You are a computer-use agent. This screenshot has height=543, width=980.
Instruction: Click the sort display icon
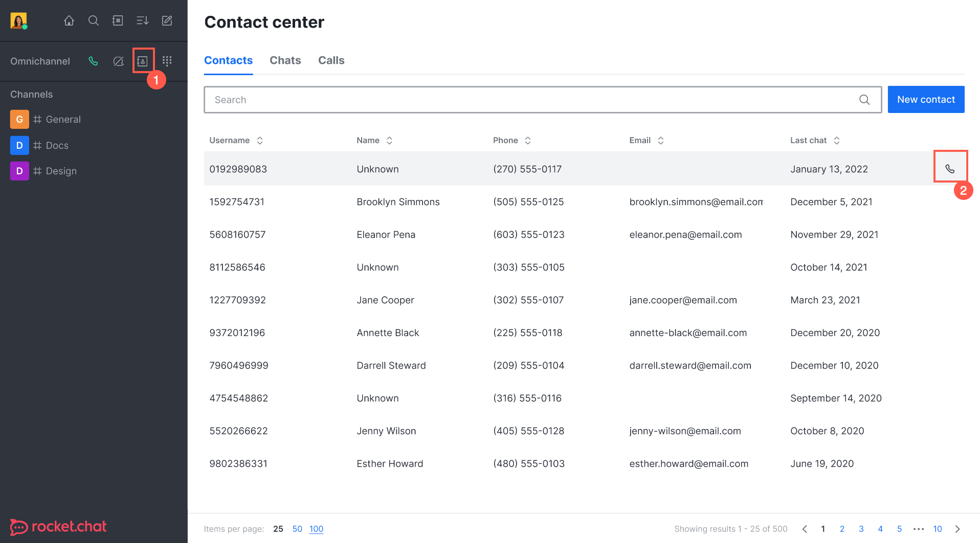click(x=142, y=20)
